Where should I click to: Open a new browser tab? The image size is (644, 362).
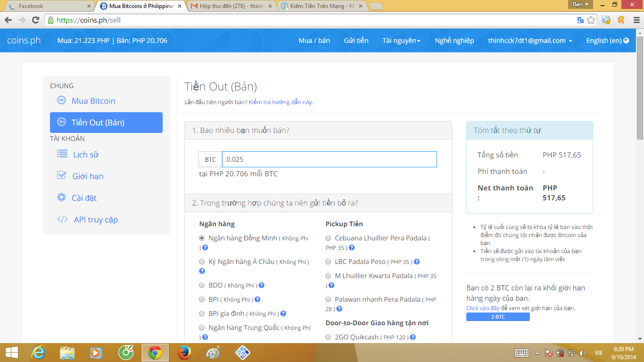coord(376,6)
